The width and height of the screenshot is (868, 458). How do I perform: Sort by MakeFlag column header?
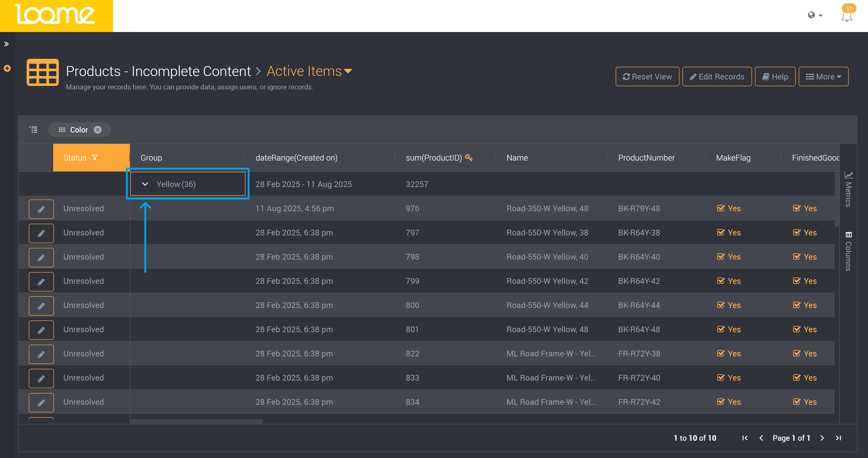[733, 158]
